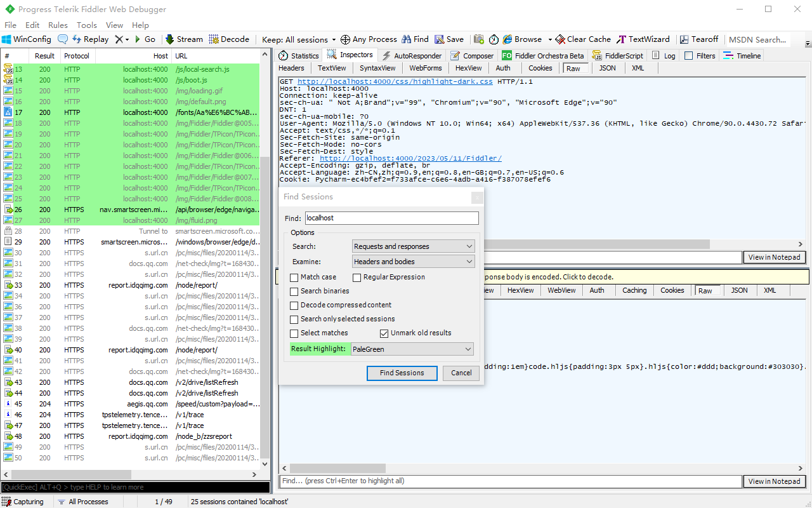The height and width of the screenshot is (508, 812).
Task: Click the response Find highlight field
Action: [x=511, y=481]
